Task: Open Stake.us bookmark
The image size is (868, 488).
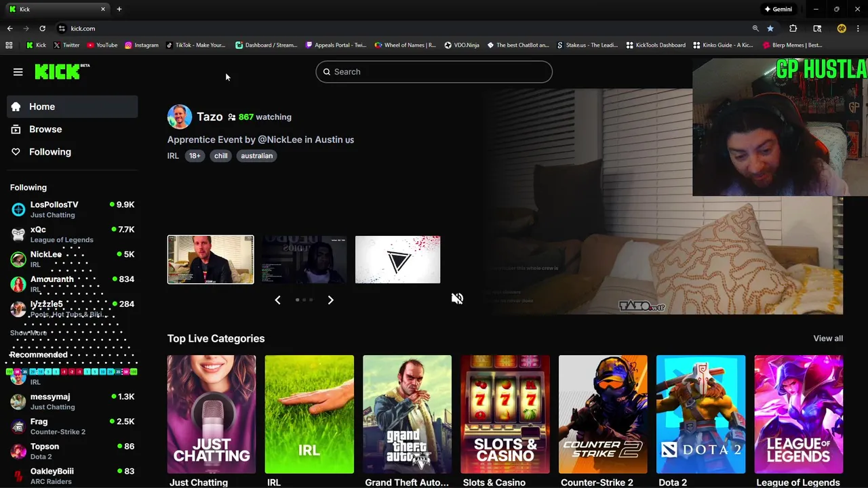Action: coord(587,45)
